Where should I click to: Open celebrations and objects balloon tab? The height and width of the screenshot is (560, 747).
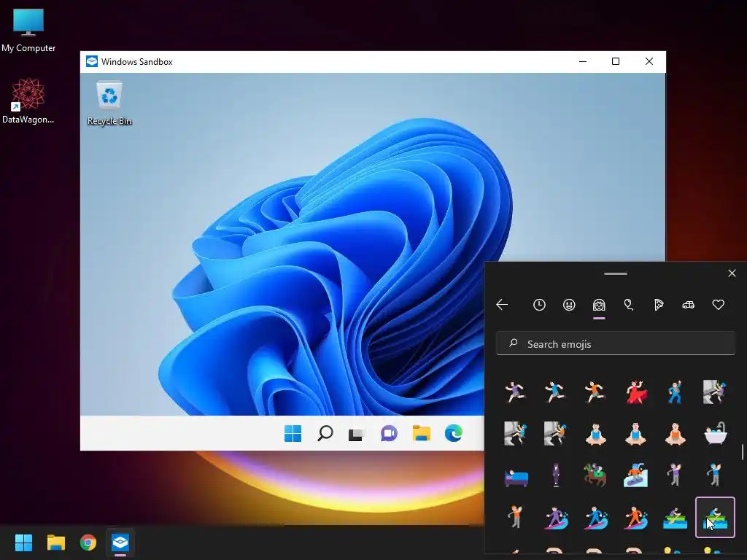(x=629, y=305)
